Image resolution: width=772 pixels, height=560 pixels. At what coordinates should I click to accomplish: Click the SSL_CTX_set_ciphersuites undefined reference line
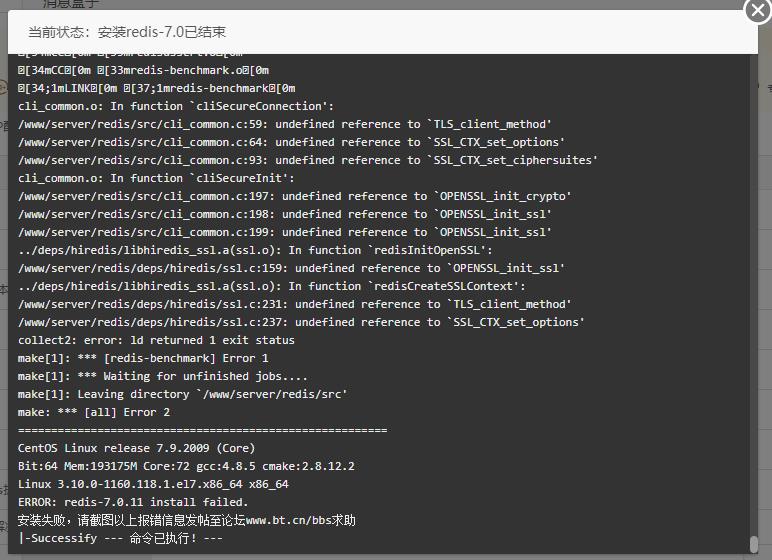pos(308,160)
